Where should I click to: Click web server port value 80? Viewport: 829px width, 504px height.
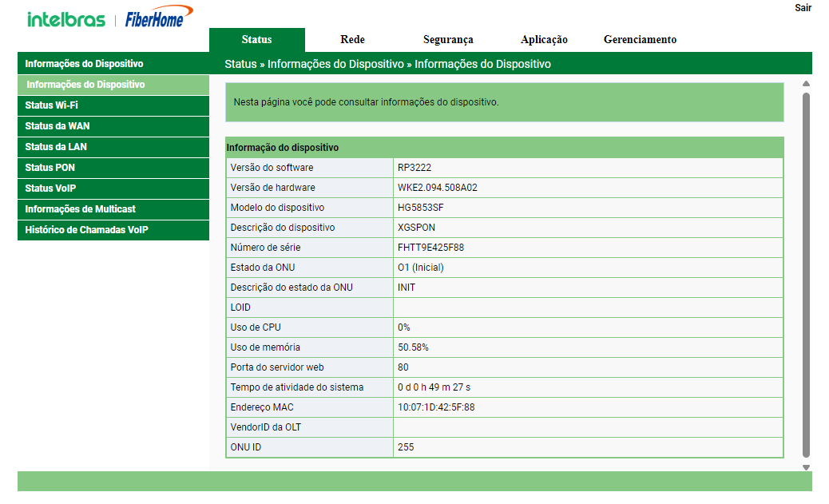(403, 367)
